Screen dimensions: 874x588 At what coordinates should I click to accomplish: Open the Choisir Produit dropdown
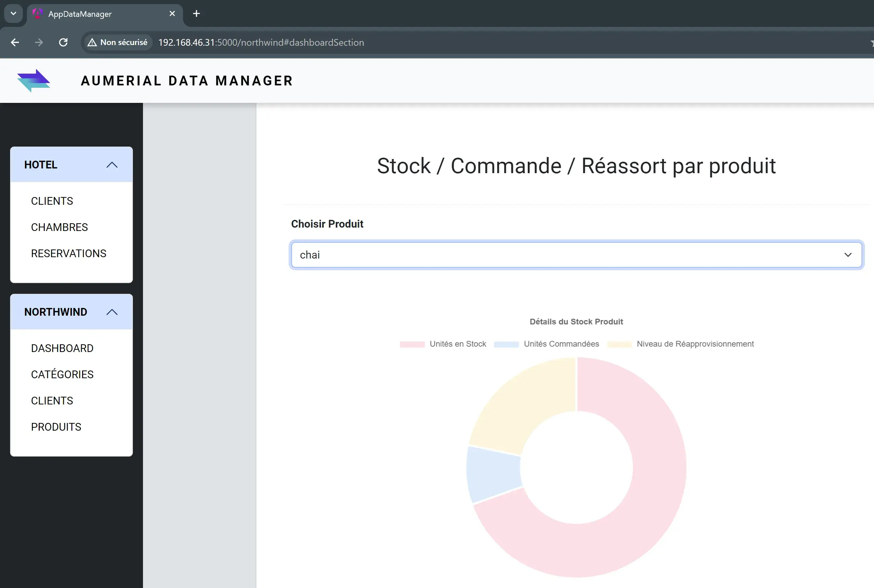848,254
